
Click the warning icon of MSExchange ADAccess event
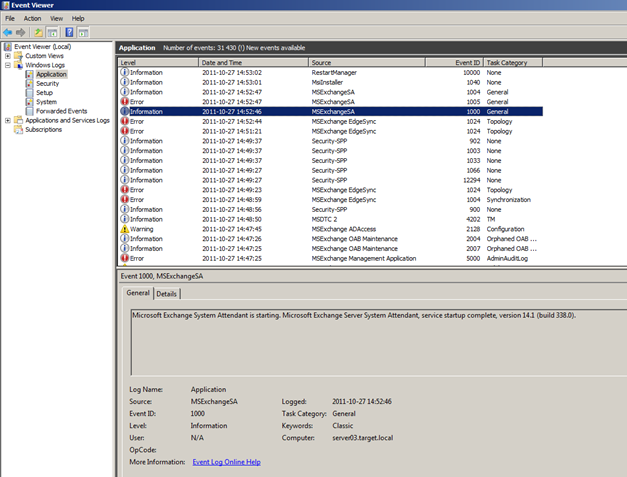[x=125, y=229]
